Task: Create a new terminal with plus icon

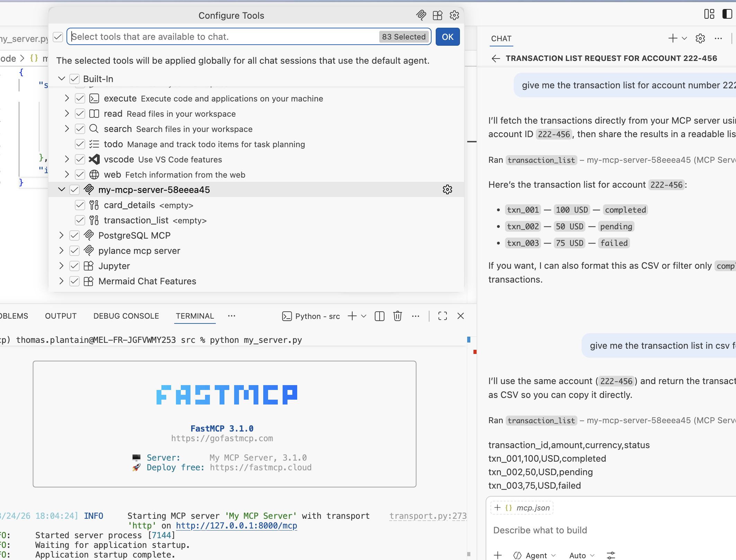Action: pyautogui.click(x=352, y=316)
